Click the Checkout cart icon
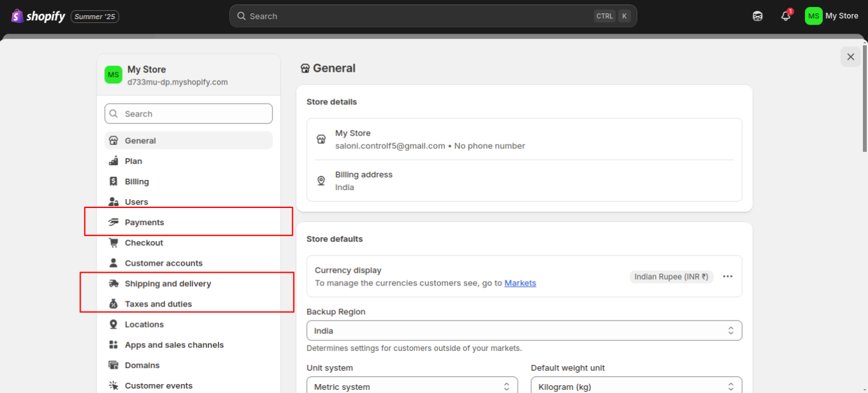 point(114,243)
